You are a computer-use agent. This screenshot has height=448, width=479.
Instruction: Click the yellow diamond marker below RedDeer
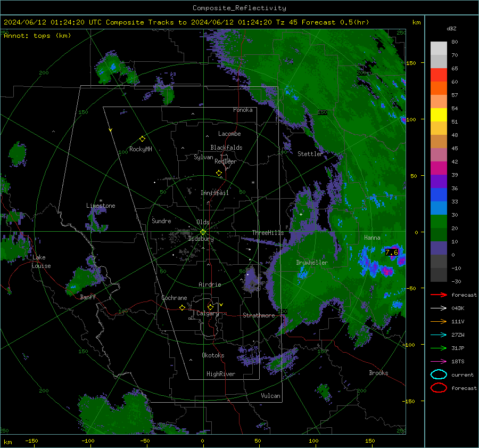pyautogui.click(x=219, y=173)
